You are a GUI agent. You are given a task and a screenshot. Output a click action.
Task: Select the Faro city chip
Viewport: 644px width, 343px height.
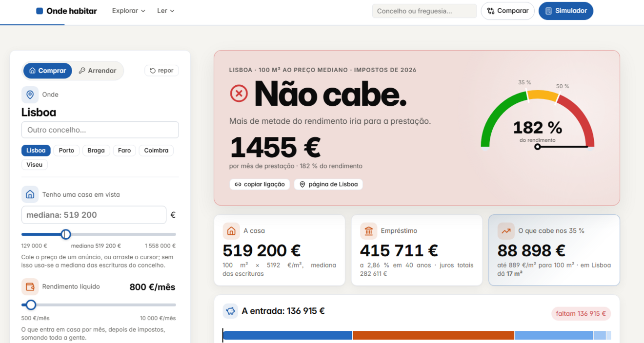pyautogui.click(x=124, y=151)
